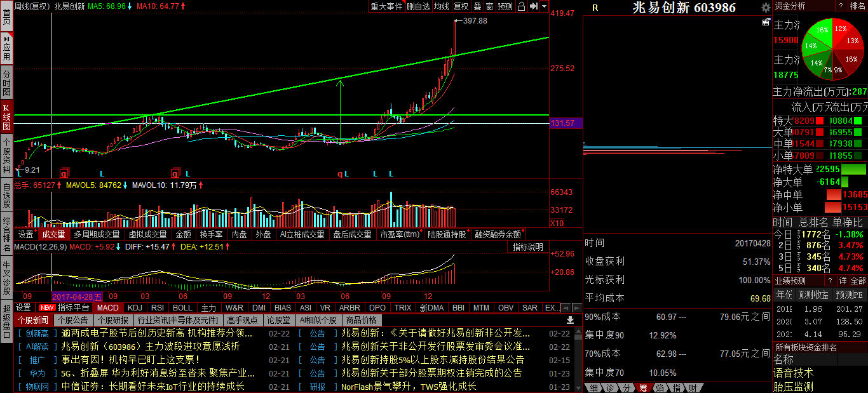Click the right scroll arrow after EX indicator tab

pyautogui.click(x=576, y=307)
